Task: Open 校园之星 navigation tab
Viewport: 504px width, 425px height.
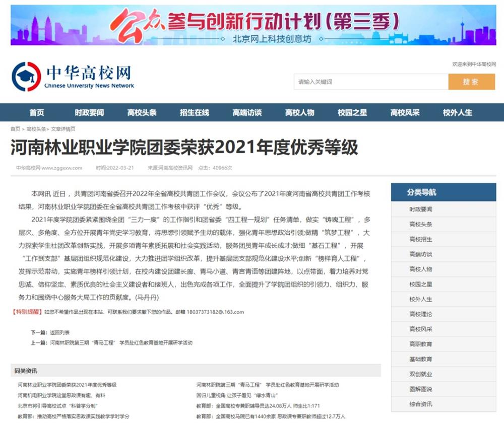Action: [x=352, y=113]
